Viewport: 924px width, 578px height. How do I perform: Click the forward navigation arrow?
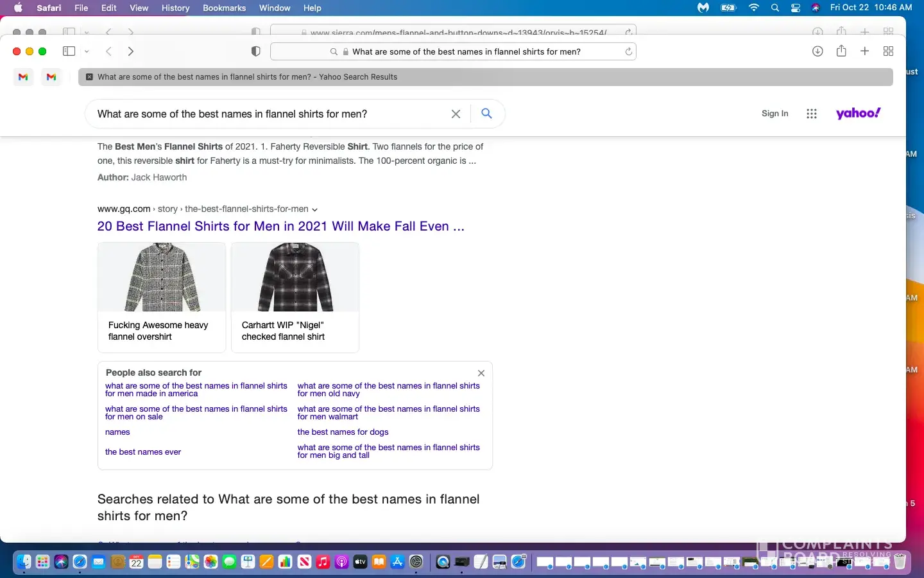(x=131, y=51)
